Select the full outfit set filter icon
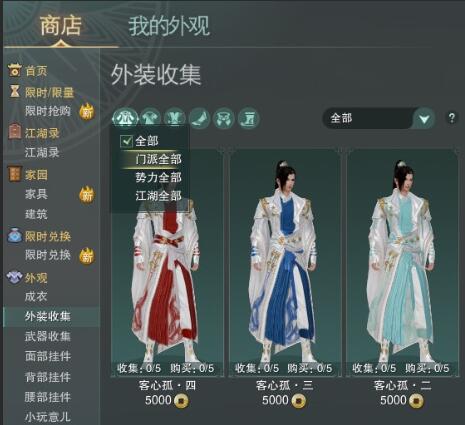This screenshot has height=425, width=465. (125, 119)
